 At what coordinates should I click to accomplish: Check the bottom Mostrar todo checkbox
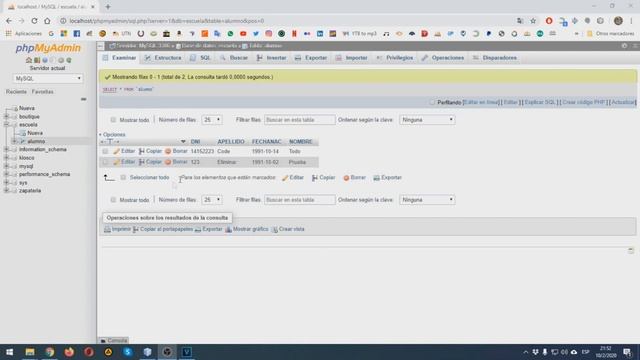(x=113, y=200)
